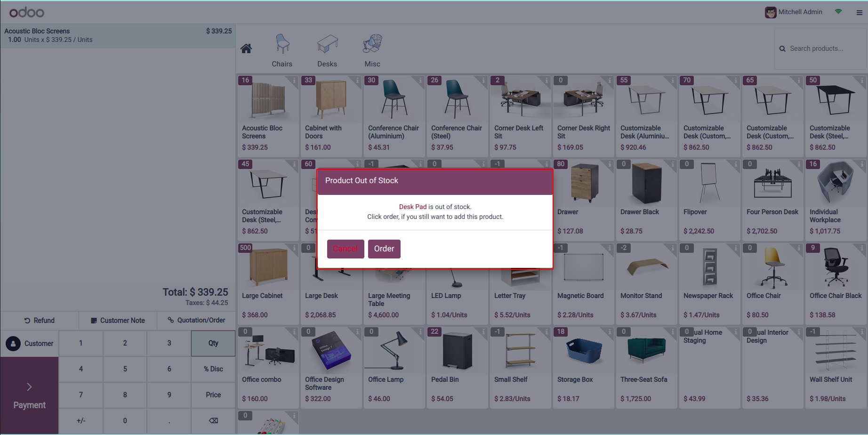The width and height of the screenshot is (868, 435).
Task: Click the WiFi connection status icon
Action: point(838,12)
